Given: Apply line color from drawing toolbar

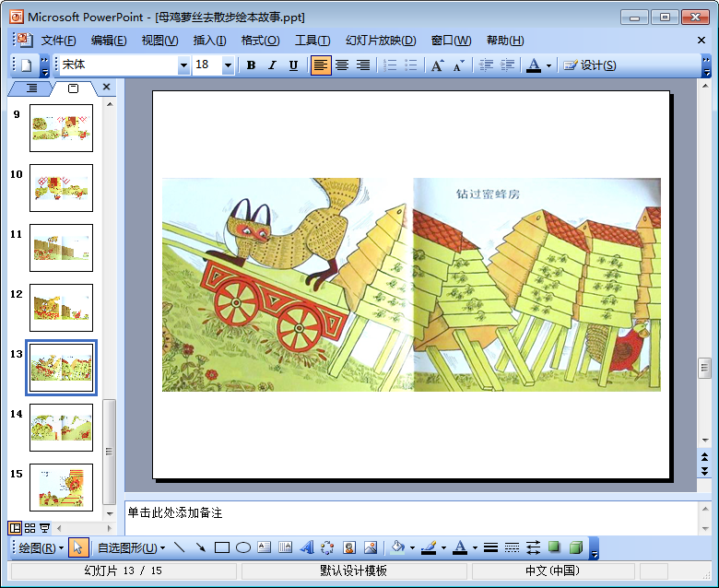Looking at the screenshot, I should coord(429,548).
